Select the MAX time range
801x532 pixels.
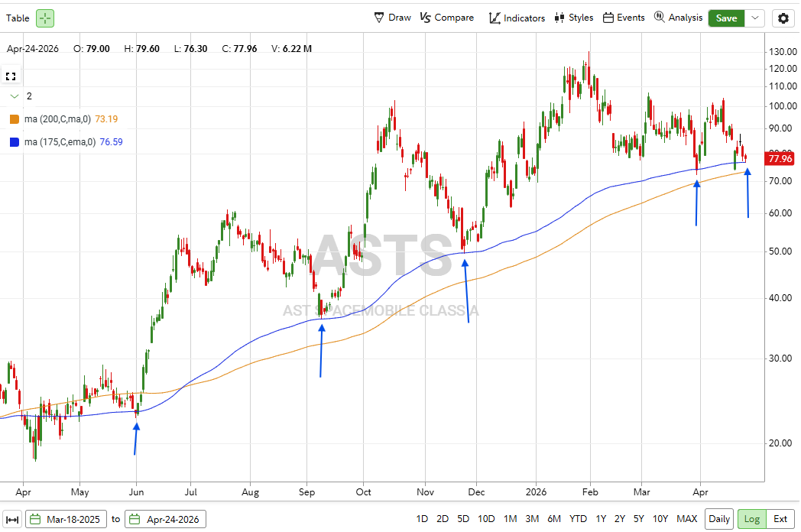[686, 519]
